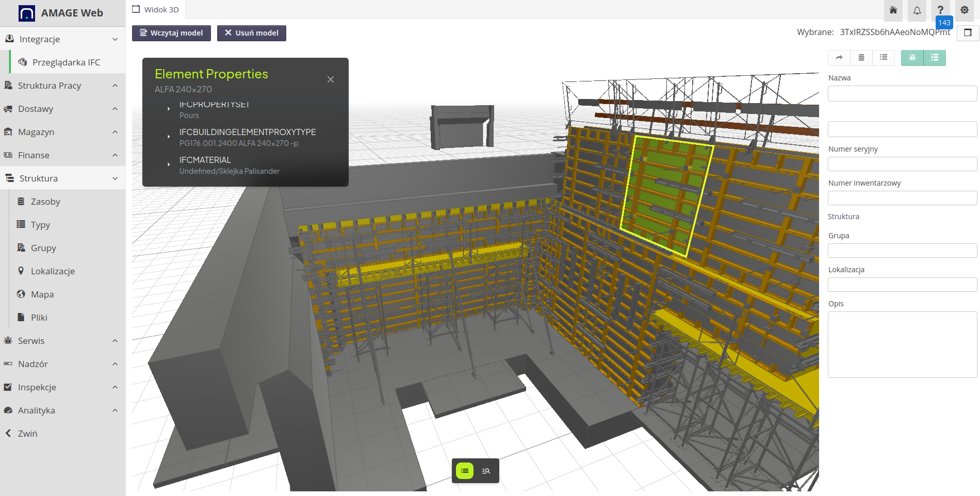Click the Usuń model button
Viewport: 980px width, 496px height.
click(251, 33)
